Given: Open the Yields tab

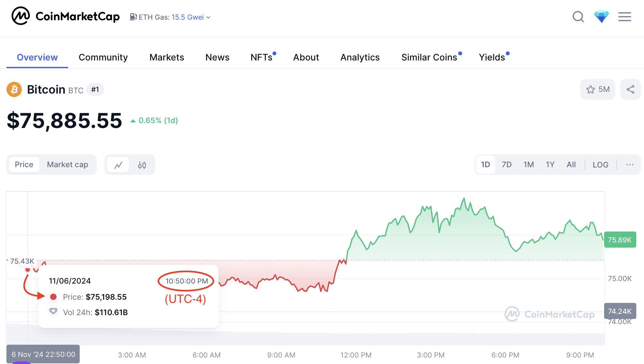Looking at the screenshot, I should point(492,57).
